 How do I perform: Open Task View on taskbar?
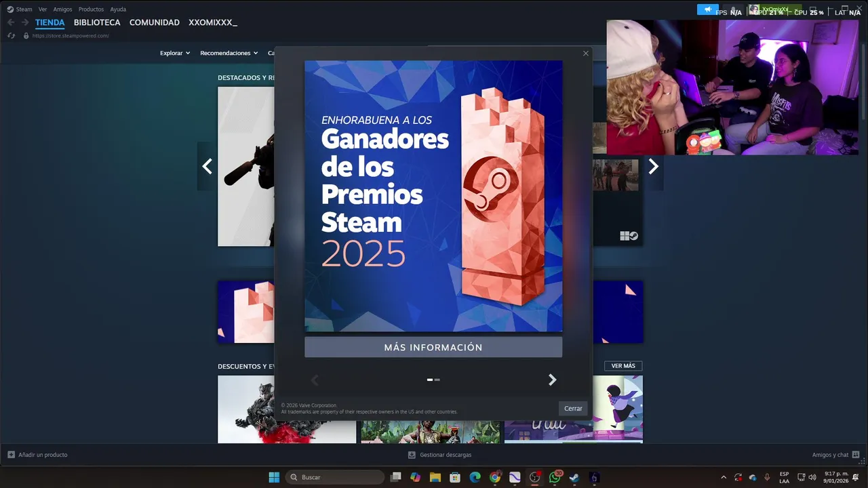pyautogui.click(x=396, y=477)
